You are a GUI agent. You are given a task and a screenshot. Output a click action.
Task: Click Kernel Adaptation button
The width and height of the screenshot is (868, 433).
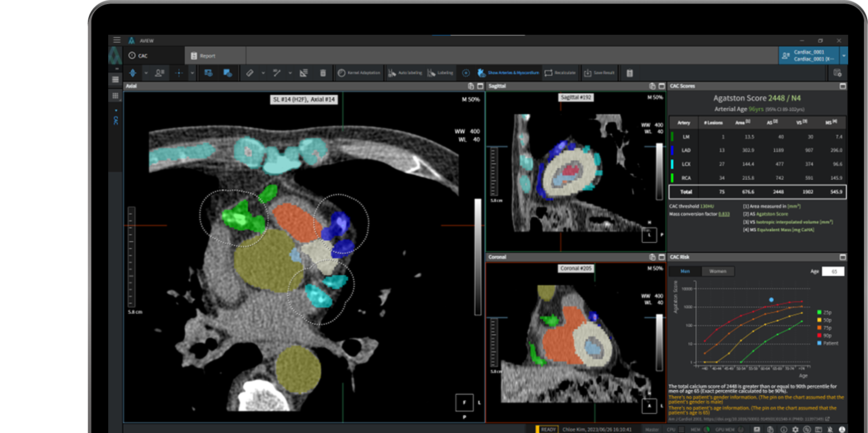359,73
